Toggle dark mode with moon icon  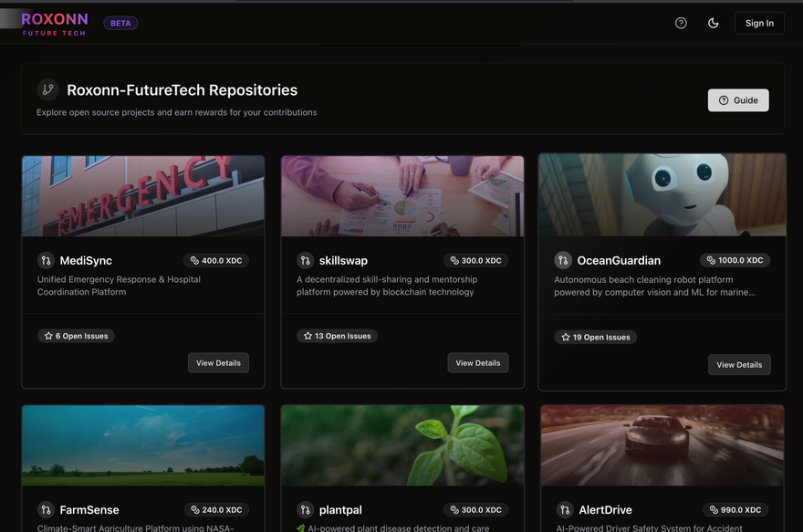(714, 23)
